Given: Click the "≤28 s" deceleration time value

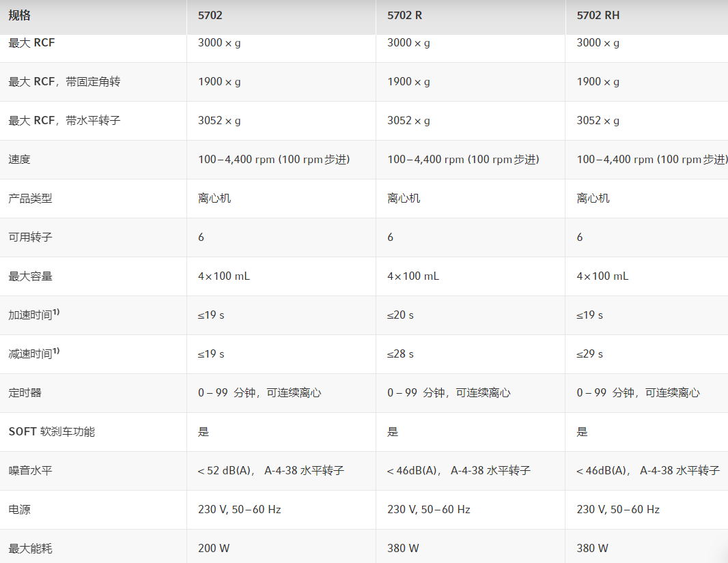Looking at the screenshot, I should click(400, 354).
